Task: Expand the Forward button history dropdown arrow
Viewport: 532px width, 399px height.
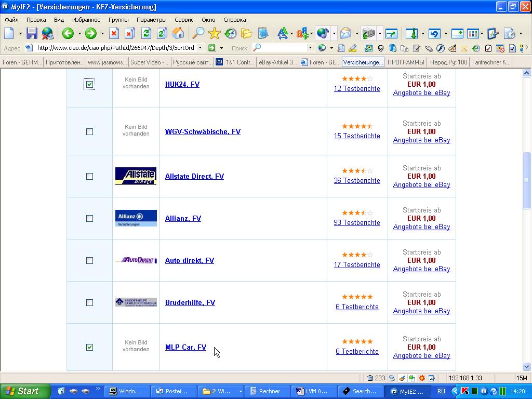Action: tap(102, 33)
